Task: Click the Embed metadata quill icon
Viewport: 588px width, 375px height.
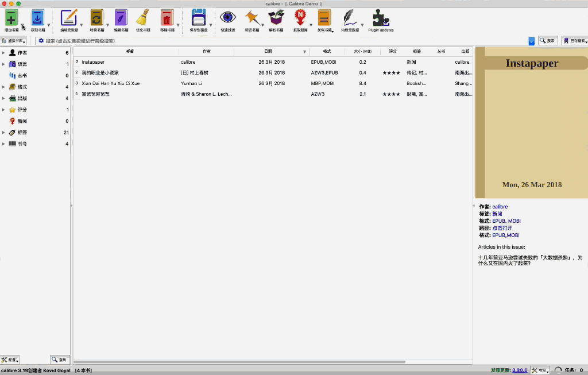Action: 350,18
